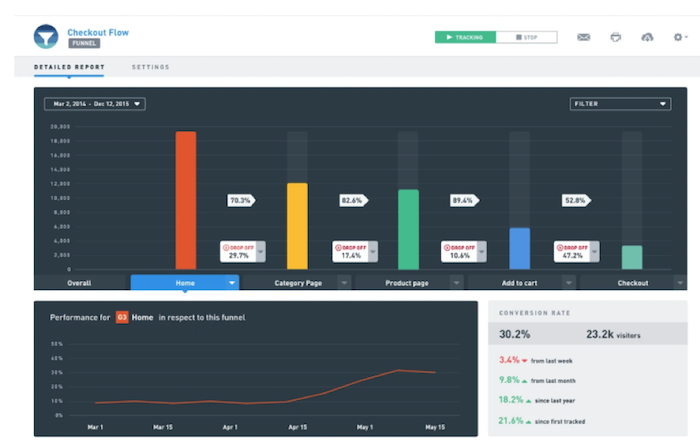Image resolution: width=700 pixels, height=447 pixels.
Task: Click the 47.2% drop off badge
Action: click(572, 252)
